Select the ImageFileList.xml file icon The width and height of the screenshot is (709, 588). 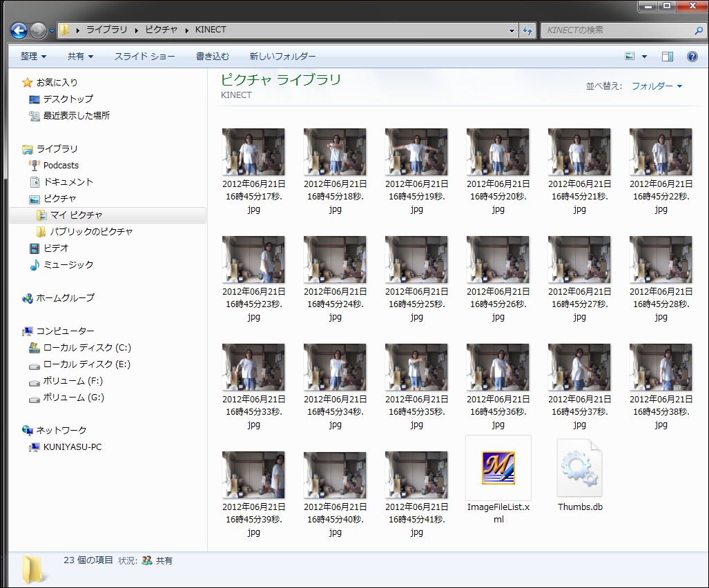498,468
